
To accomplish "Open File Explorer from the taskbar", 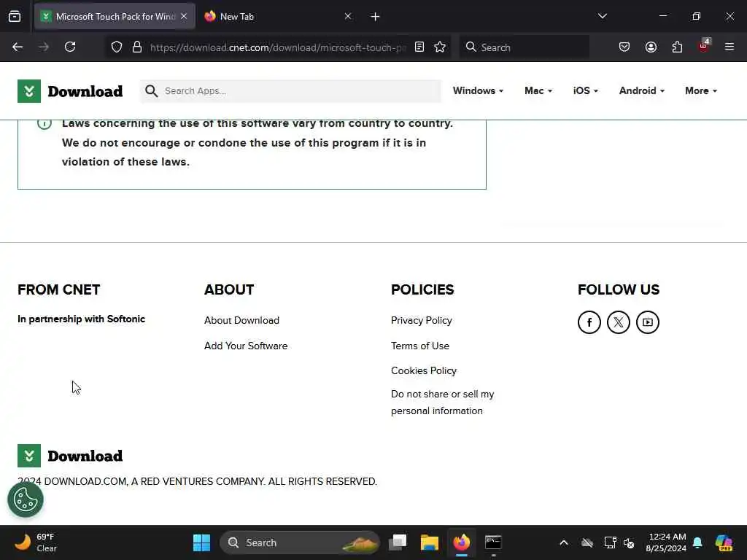I will (429, 542).
